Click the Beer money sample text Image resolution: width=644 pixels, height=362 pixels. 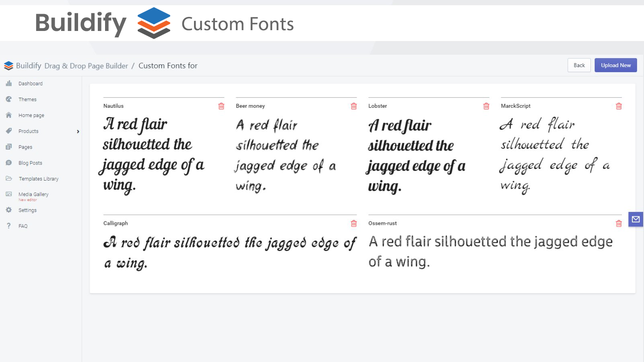coord(286,155)
